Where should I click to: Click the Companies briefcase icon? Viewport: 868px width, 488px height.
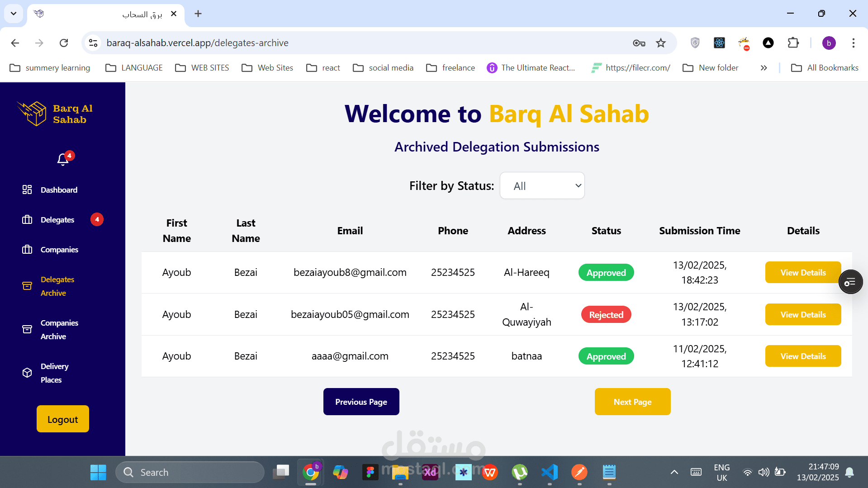(27, 249)
